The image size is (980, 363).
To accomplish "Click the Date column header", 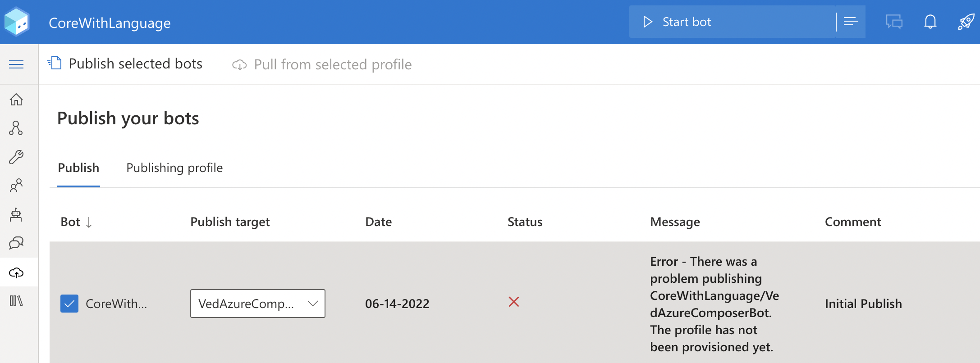I will point(378,222).
